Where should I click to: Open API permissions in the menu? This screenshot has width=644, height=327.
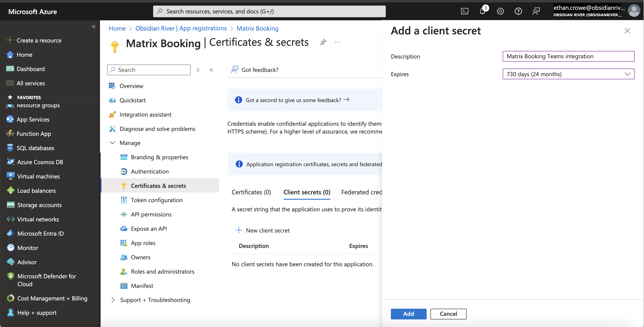point(151,214)
